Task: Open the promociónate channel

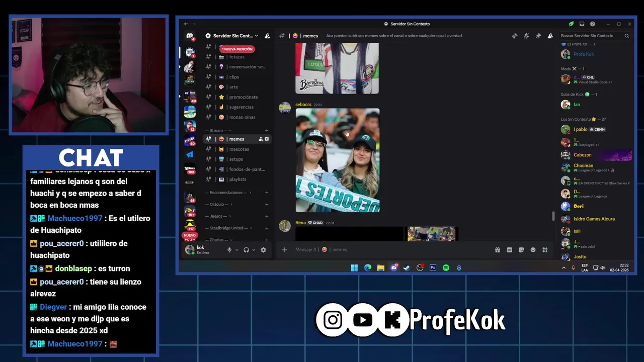Action: pyautogui.click(x=237, y=97)
